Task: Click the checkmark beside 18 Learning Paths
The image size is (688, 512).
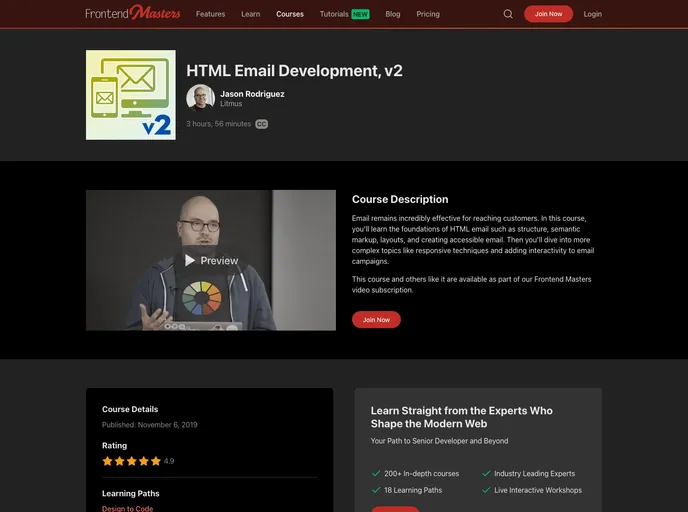Action: point(376,490)
